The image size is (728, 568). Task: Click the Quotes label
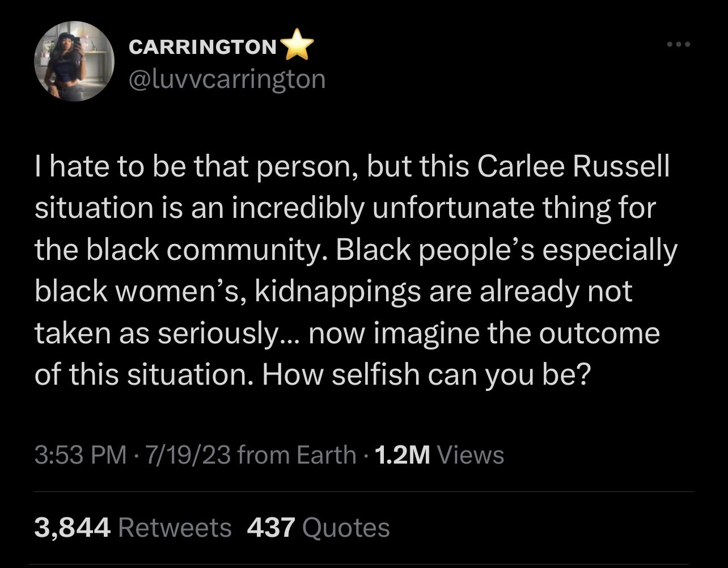(x=346, y=527)
